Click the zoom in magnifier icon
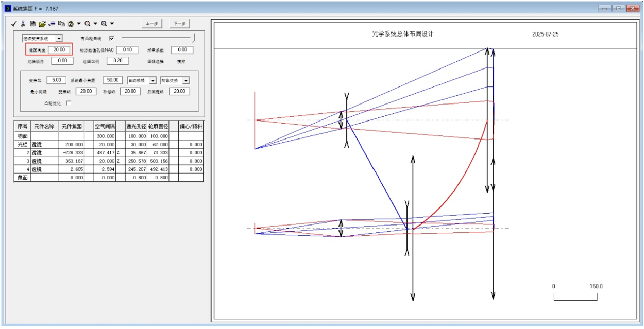The width and height of the screenshot is (644, 329). [x=104, y=24]
